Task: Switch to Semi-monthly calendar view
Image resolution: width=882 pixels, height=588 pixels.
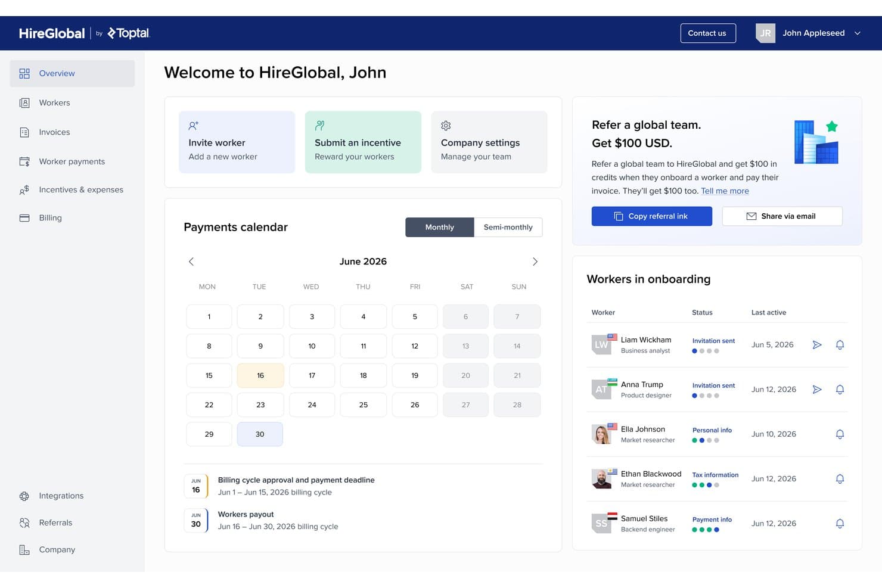Action: [x=508, y=227]
